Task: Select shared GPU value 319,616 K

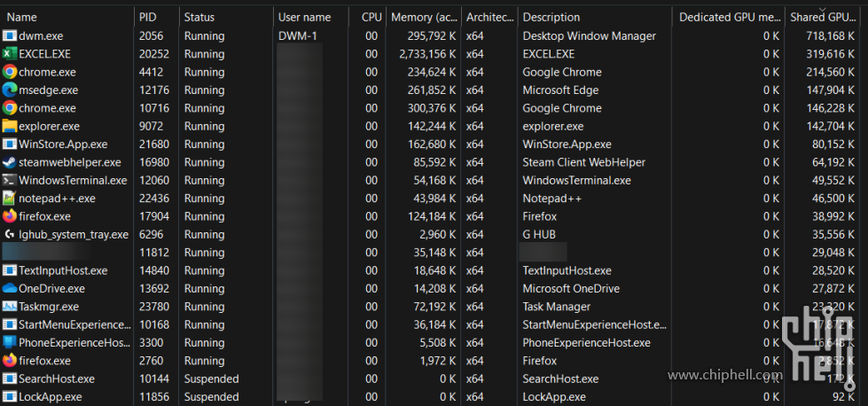Action: pos(830,54)
